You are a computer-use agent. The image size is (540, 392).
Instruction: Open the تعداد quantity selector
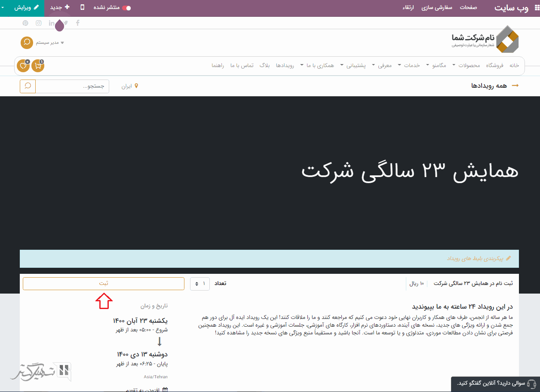click(x=200, y=284)
